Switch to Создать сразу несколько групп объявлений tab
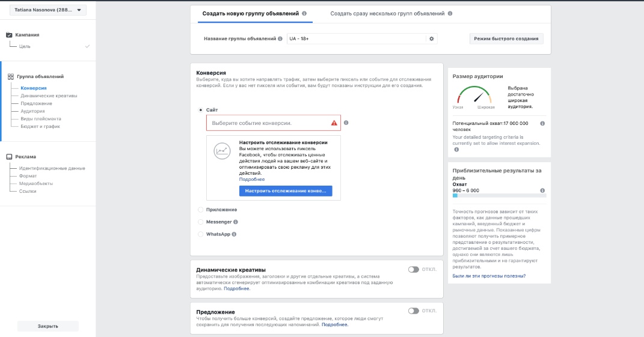The height and width of the screenshot is (337, 644). 387,14
